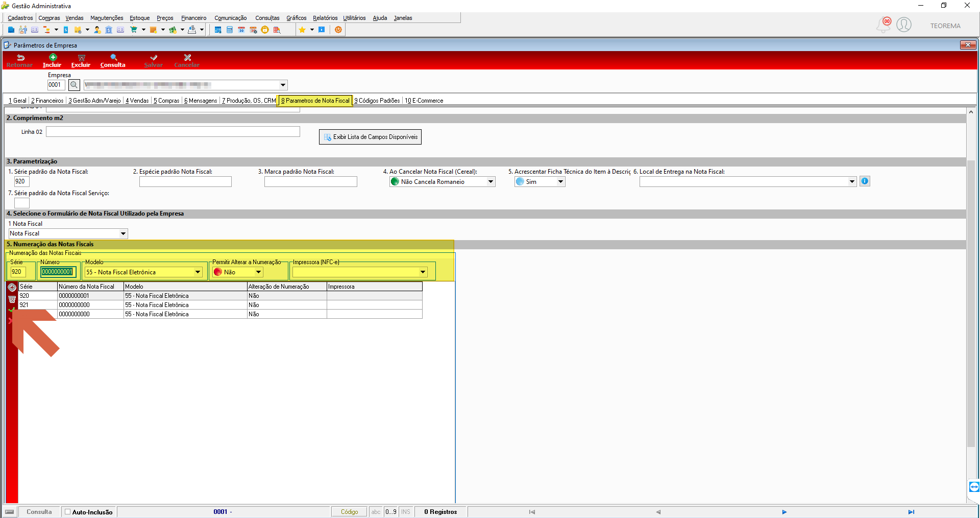
Task: Switch to the 9 Códigos Padrões tab
Action: click(x=377, y=101)
